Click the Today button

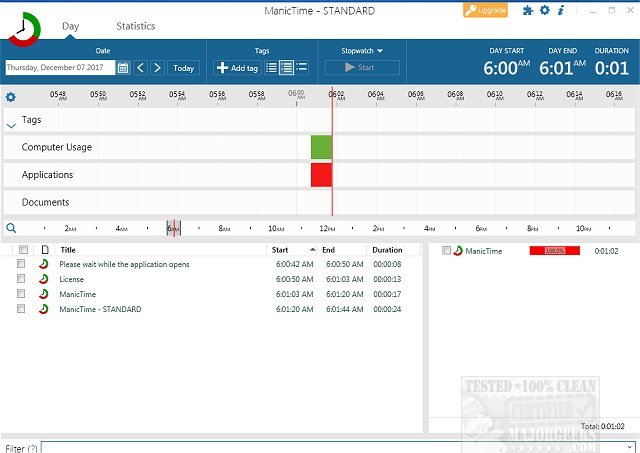(183, 68)
